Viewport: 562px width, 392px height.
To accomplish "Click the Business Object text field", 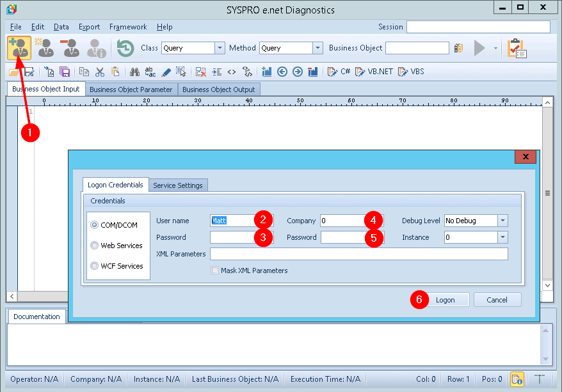I will click(x=417, y=48).
